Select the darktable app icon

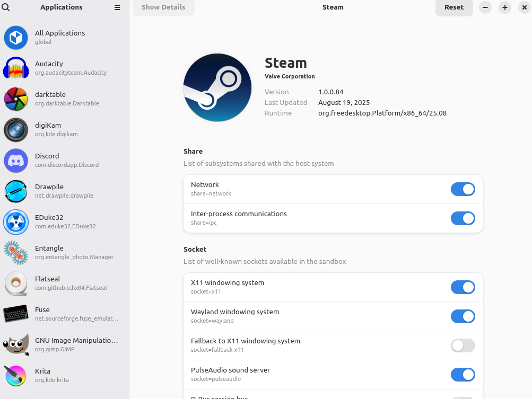click(16, 99)
